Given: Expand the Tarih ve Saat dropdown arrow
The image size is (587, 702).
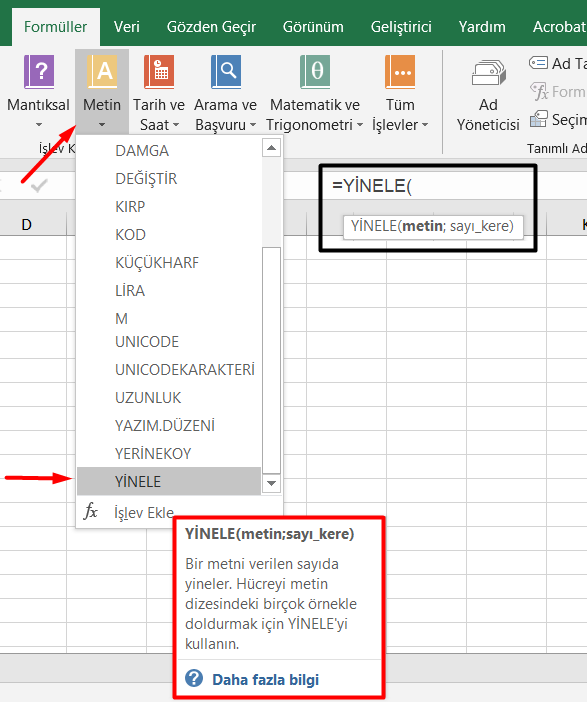Looking at the screenshot, I should coord(176,125).
